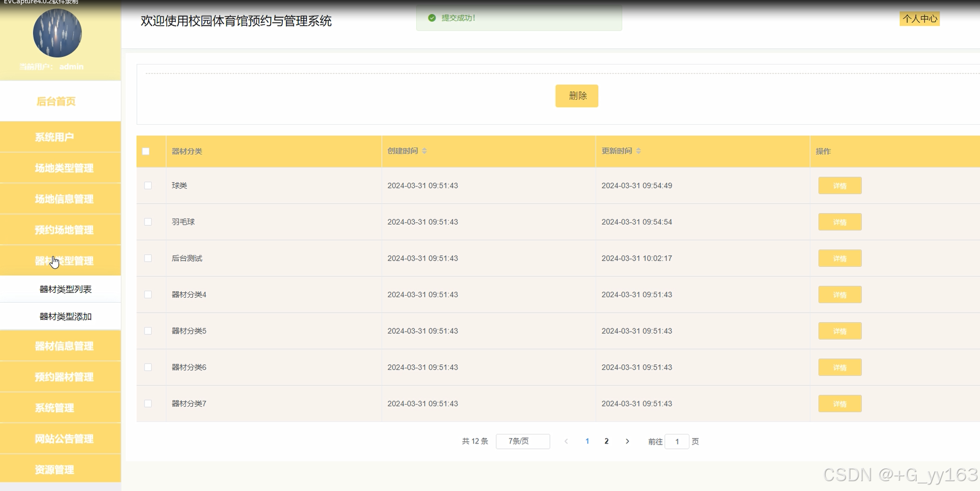Image resolution: width=980 pixels, height=491 pixels.
Task: Check the row checkbox for 器材分类7
Action: 148,403
